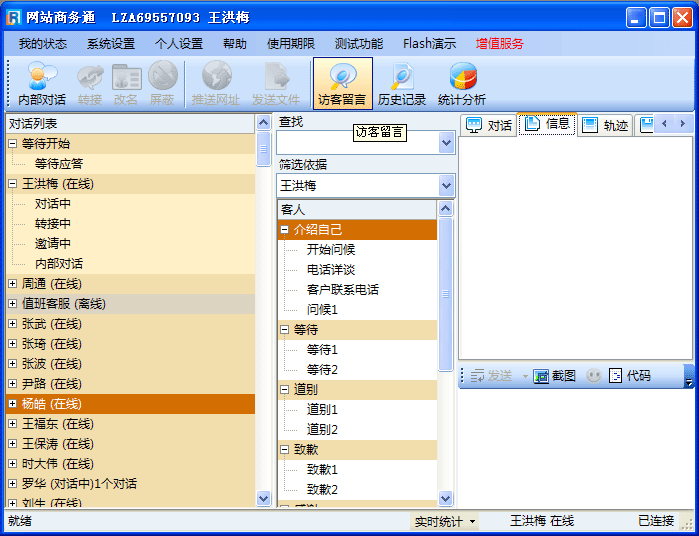
Task: Click the 发送文件 toolbar icon
Action: [275, 77]
